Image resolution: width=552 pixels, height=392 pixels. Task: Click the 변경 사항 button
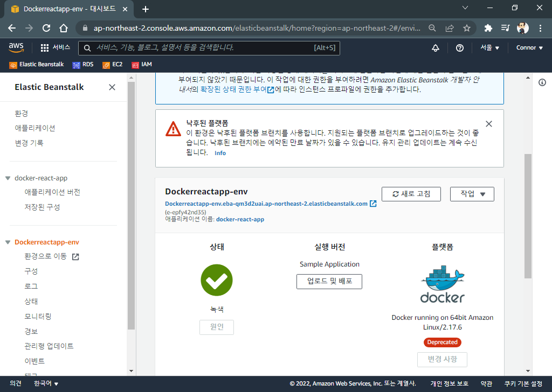pyautogui.click(x=442, y=359)
